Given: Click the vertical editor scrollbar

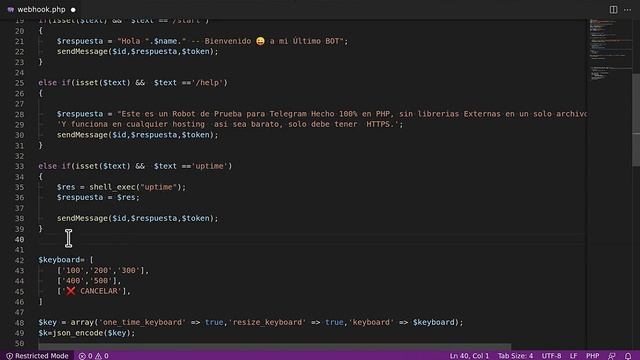Looking at the screenshot, I should coord(636,120).
